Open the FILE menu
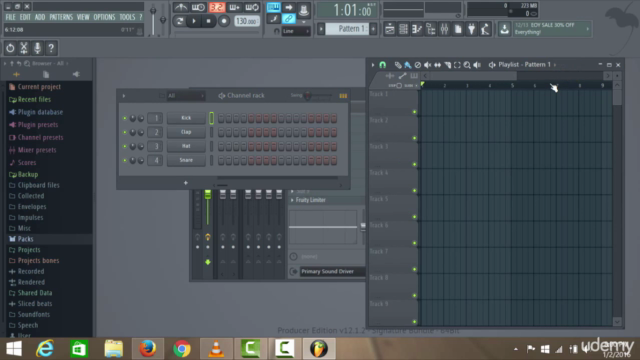 (x=10, y=17)
